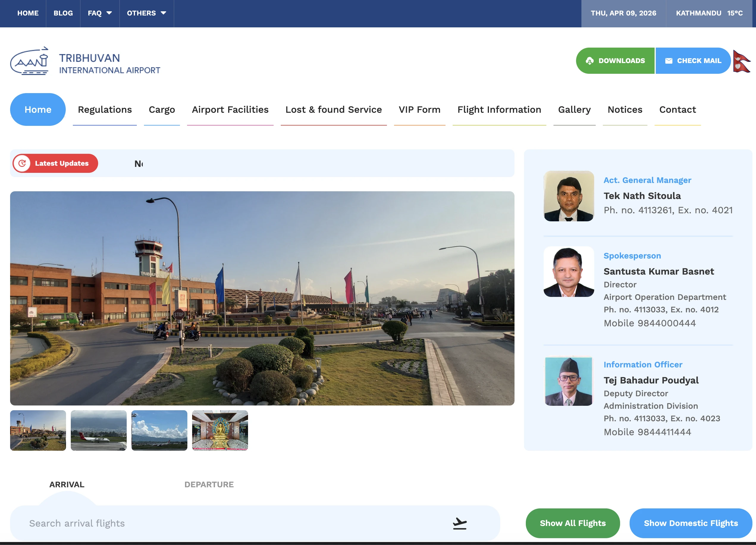Open the BLOG link in top bar
Image resolution: width=756 pixels, height=545 pixels.
(63, 13)
